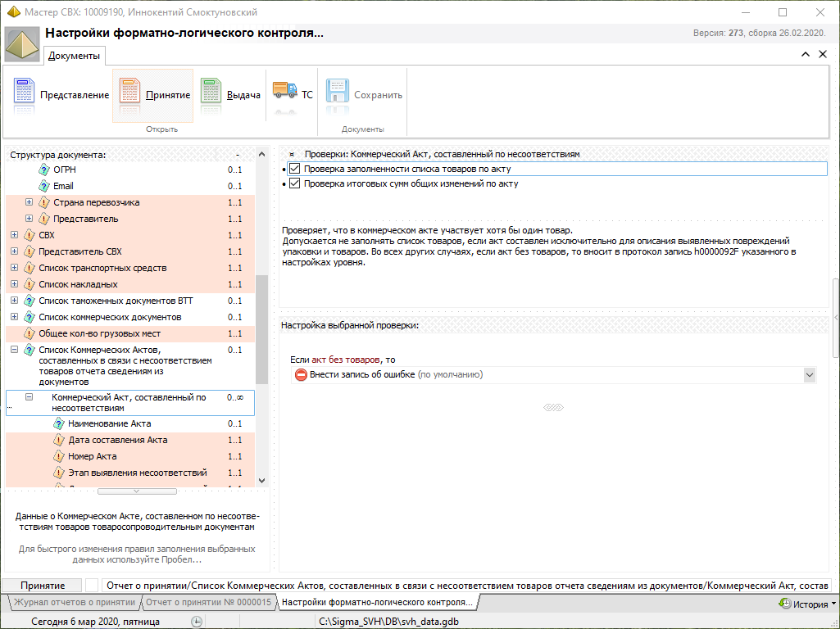Click the Принятие status bar button
Viewport: 840px width, 629px height.
click(43, 586)
